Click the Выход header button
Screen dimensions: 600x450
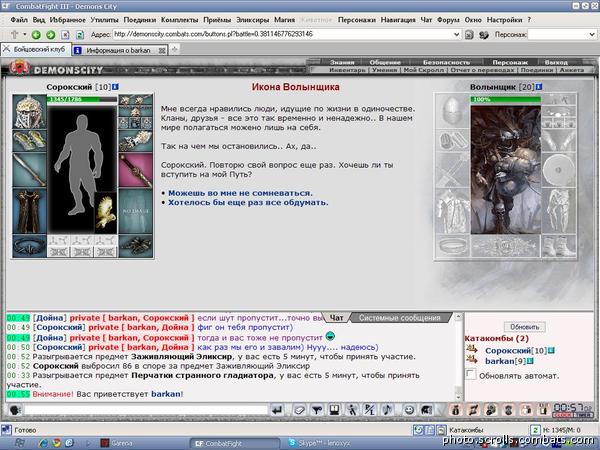point(556,62)
